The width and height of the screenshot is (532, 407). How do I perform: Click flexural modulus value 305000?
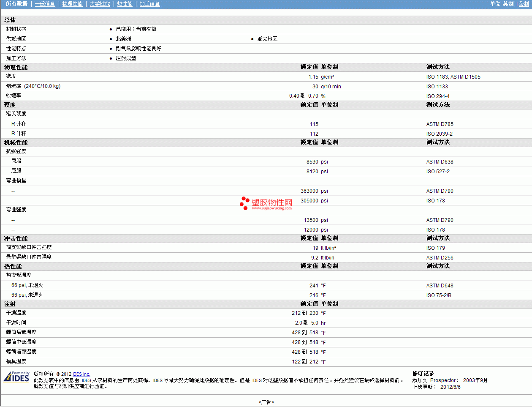pos(309,201)
